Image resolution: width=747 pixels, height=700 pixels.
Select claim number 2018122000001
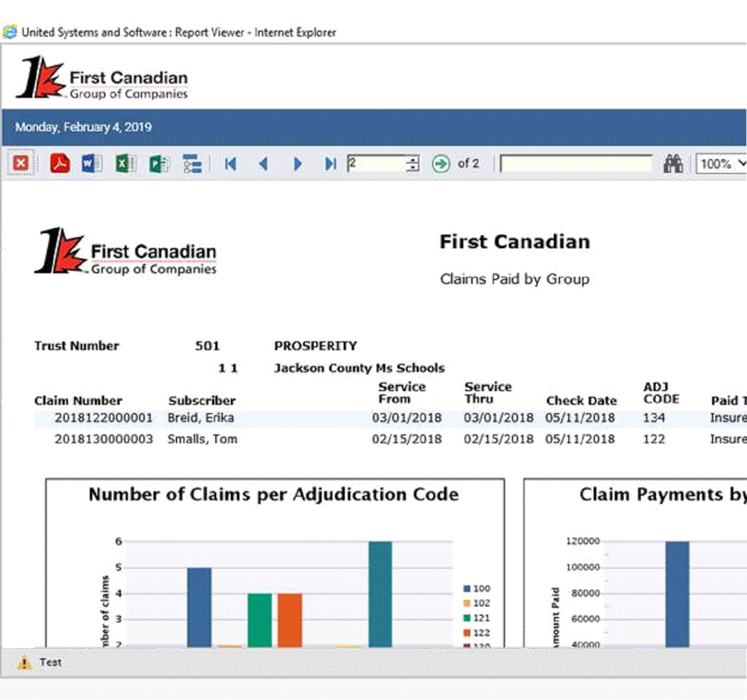104,418
